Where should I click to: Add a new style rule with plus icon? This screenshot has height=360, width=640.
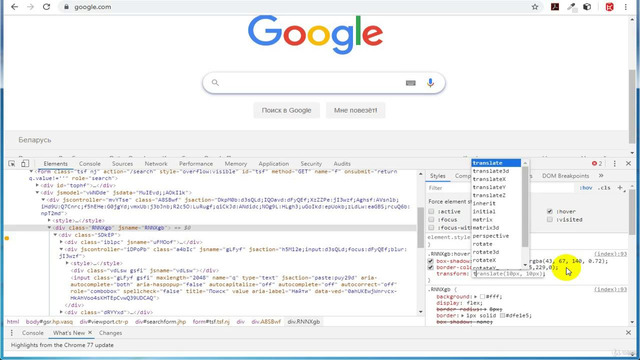pyautogui.click(x=620, y=188)
